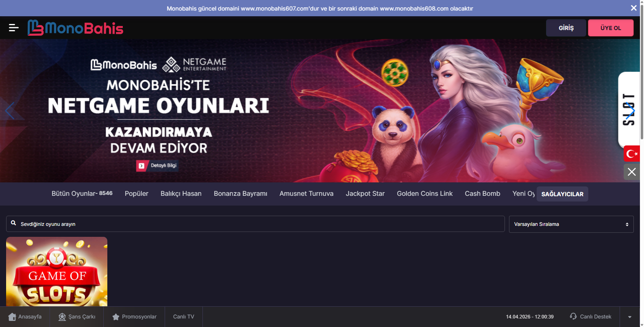This screenshot has height=327, width=644.
Task: Click the MonoBahis logo
Action: pyautogui.click(x=75, y=28)
